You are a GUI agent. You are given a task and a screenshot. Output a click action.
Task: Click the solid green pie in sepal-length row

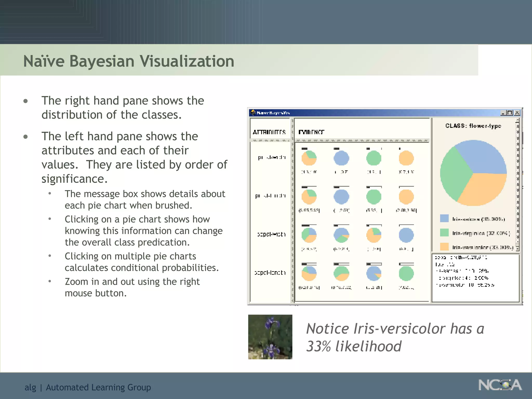[x=406, y=274]
